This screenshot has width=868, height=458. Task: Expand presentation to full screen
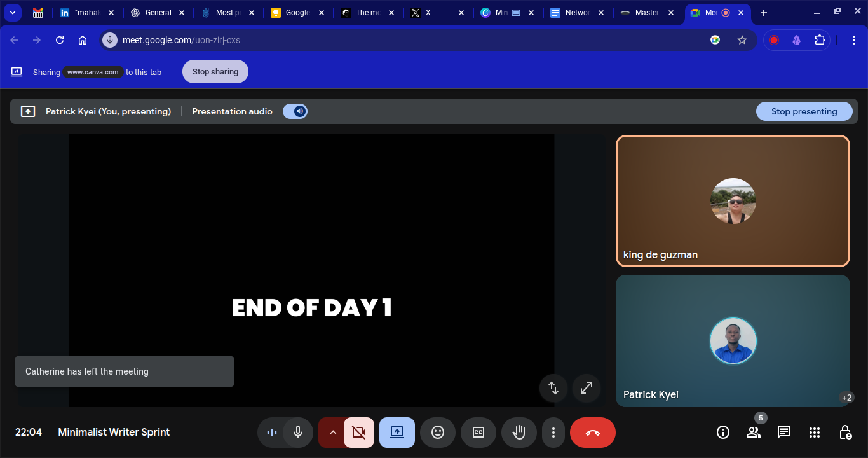coord(587,387)
